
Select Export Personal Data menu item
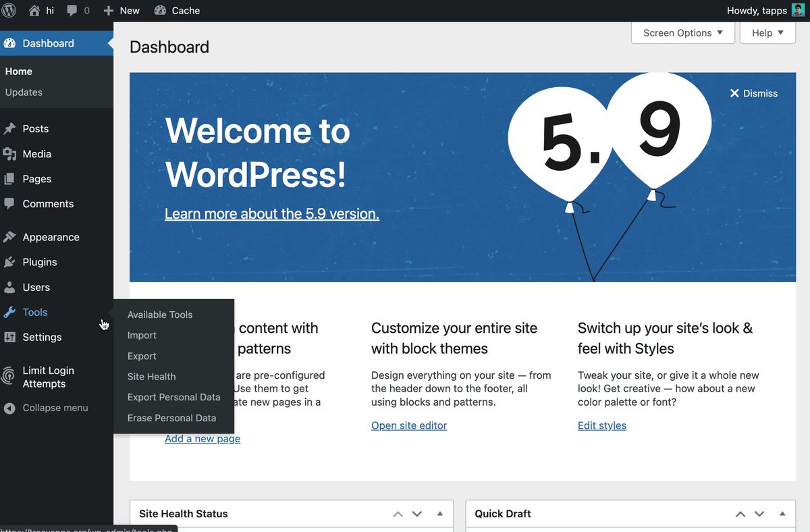pos(173,397)
